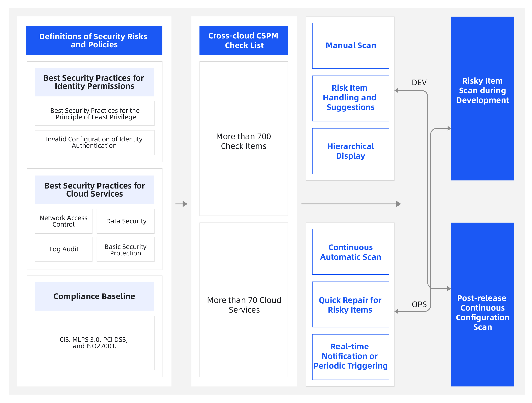Select Quick Repair for Risky Items

[350, 304]
